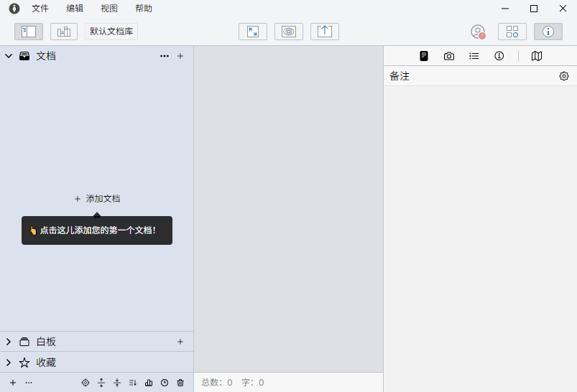Enter fullscreen with the expand arrows icon
Screen dimensions: 577x392
click(x=253, y=32)
